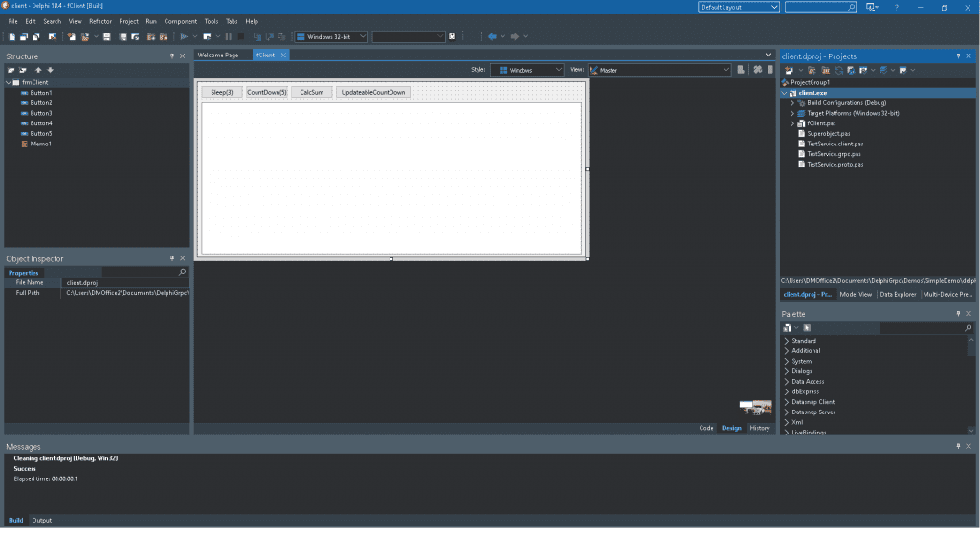Click the Pause toolbar icon
The height and width of the screenshot is (534, 980).
pos(229,37)
